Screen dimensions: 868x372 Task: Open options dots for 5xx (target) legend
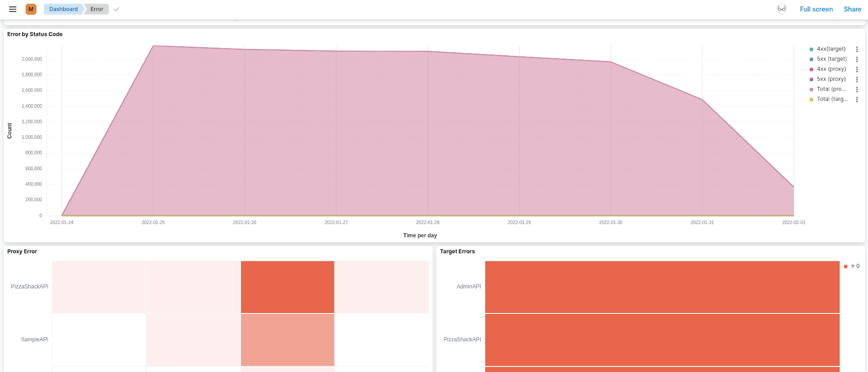(857, 59)
